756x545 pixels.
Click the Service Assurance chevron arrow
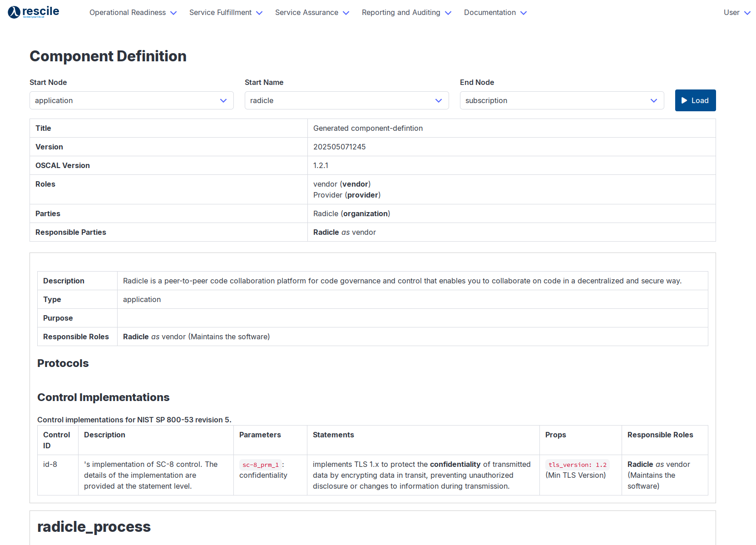346,13
